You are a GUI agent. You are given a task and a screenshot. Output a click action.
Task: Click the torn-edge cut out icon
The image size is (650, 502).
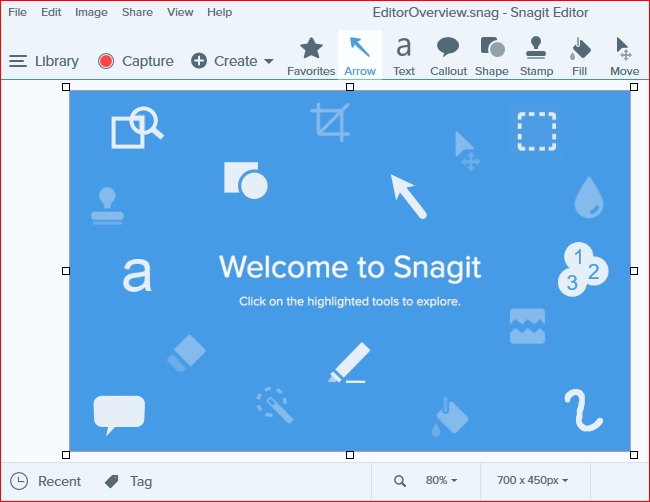(527, 326)
